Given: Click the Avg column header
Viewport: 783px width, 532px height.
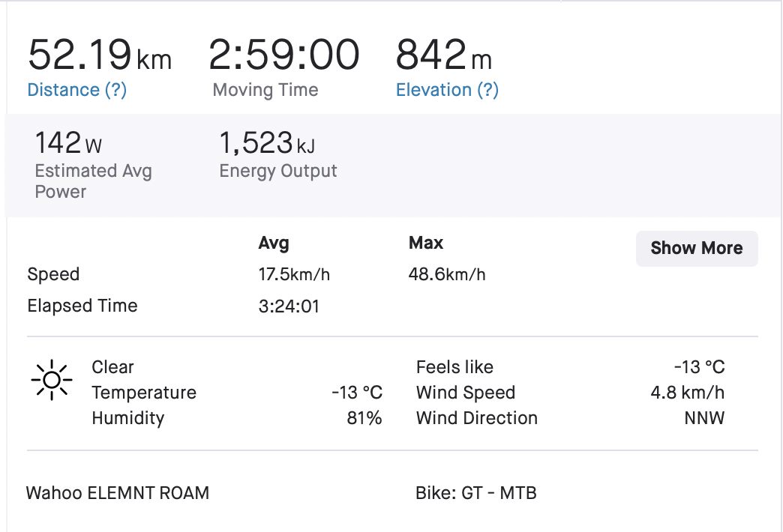Looking at the screenshot, I should click(274, 243).
